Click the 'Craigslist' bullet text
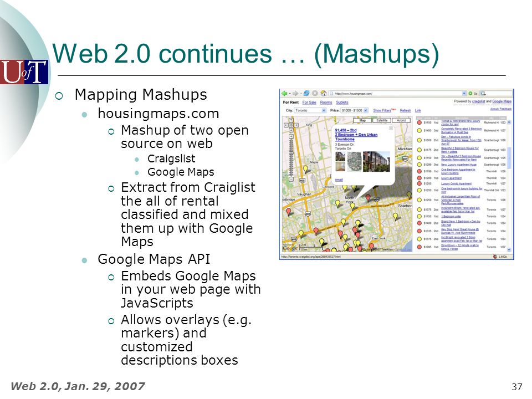The width and height of the screenshot is (532, 399). pos(171,158)
